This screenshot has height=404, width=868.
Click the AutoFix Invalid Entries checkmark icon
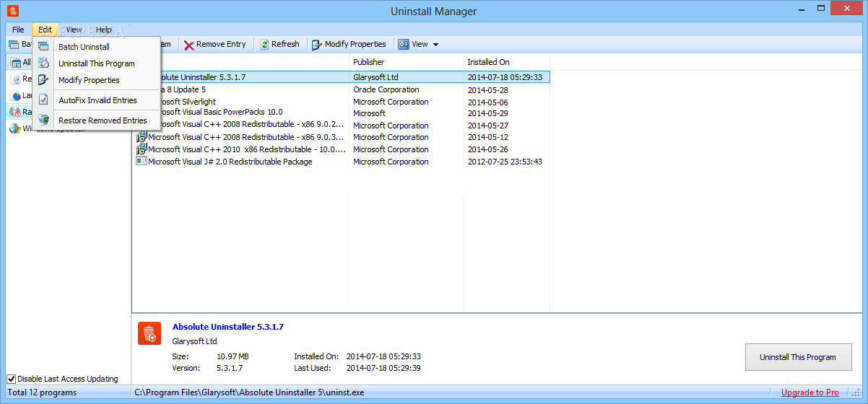coord(43,100)
